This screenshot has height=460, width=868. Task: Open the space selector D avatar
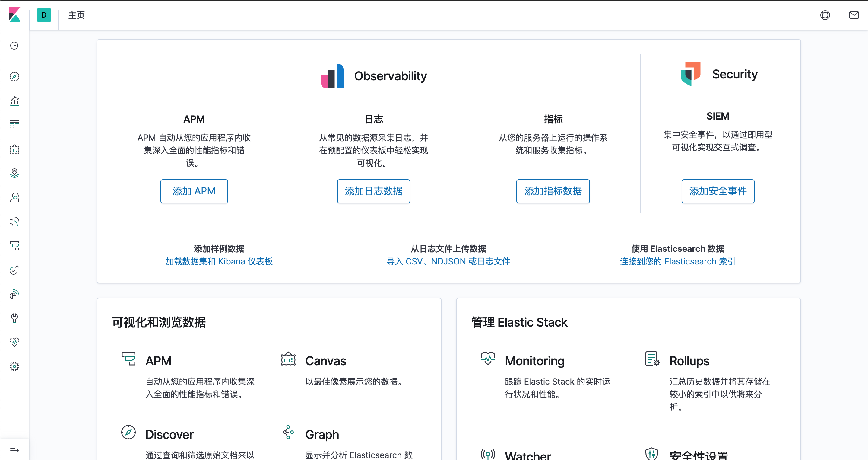pyautogui.click(x=44, y=15)
